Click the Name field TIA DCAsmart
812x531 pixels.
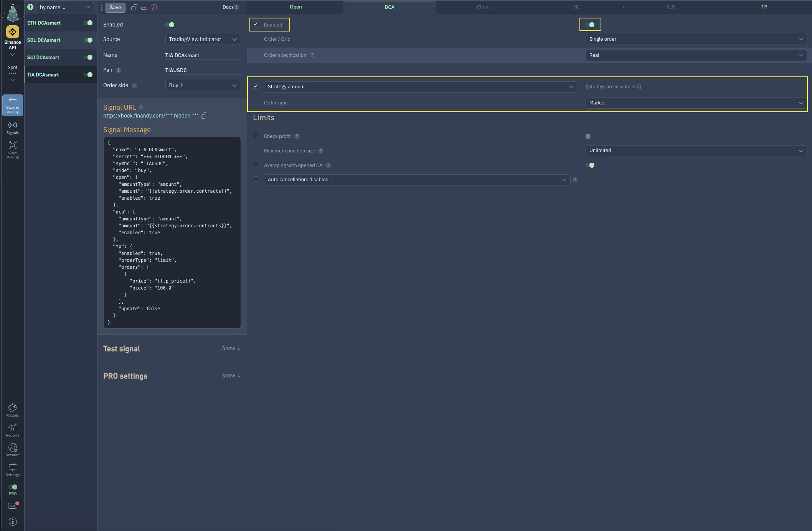(x=202, y=55)
